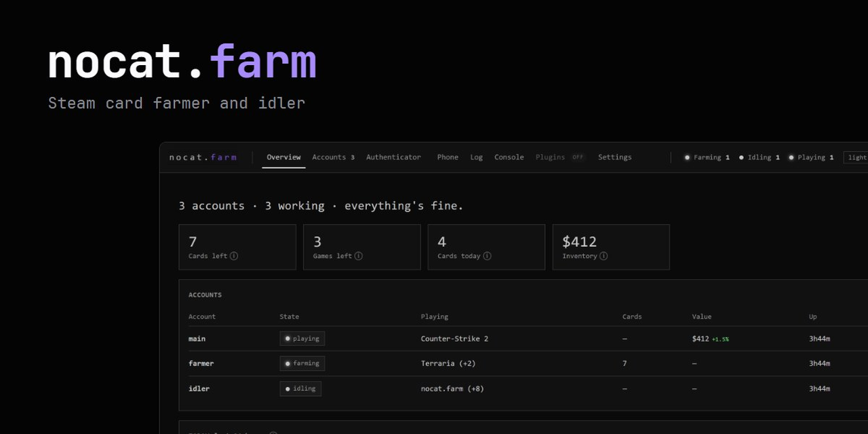Click the light theme button
The height and width of the screenshot is (434, 868).
click(856, 157)
